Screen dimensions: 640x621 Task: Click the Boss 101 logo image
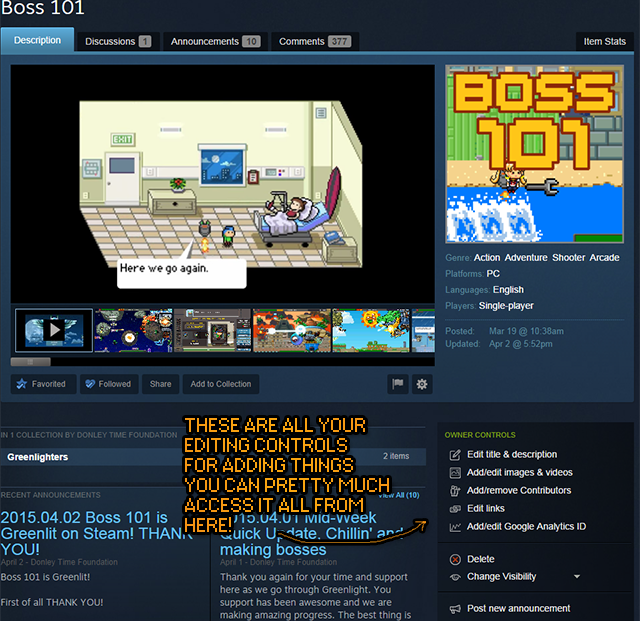click(534, 154)
